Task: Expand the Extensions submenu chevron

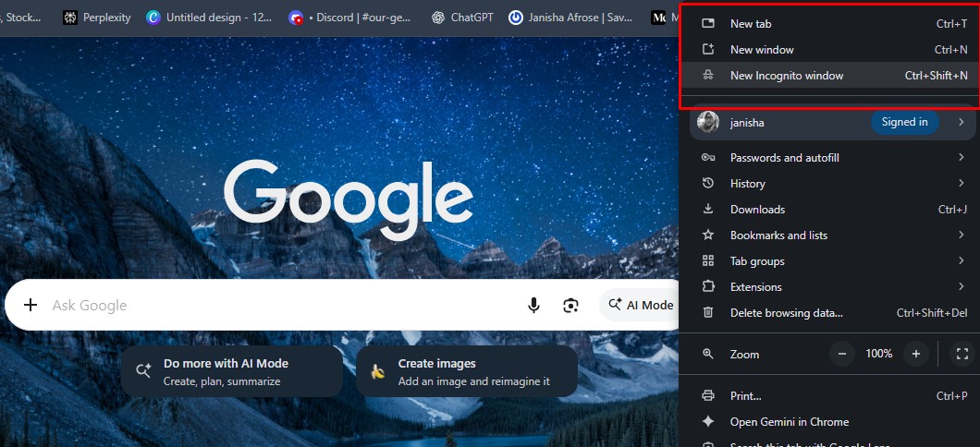Action: [961, 287]
